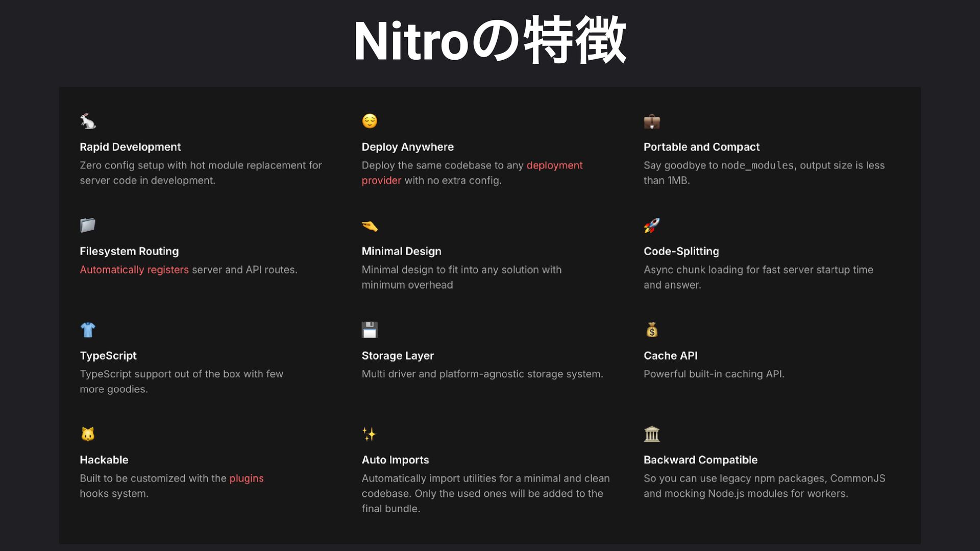The image size is (980, 551).
Task: Click the cat face Hackable icon
Action: tap(88, 434)
